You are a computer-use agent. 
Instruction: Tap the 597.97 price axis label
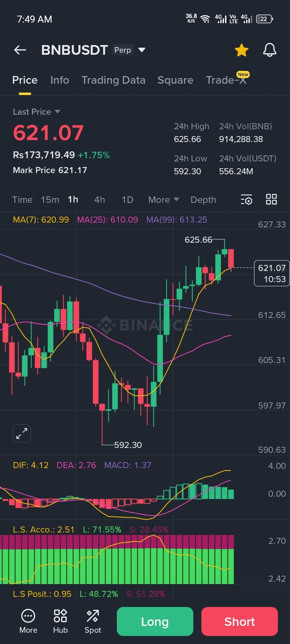pyautogui.click(x=272, y=406)
